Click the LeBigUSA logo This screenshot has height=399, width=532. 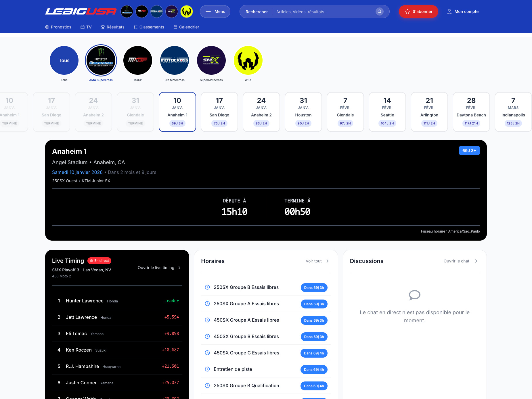(x=81, y=11)
